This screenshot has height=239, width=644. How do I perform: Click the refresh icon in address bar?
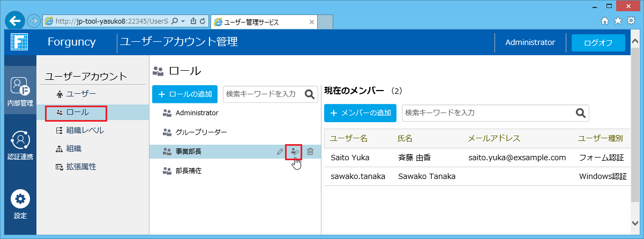203,21
